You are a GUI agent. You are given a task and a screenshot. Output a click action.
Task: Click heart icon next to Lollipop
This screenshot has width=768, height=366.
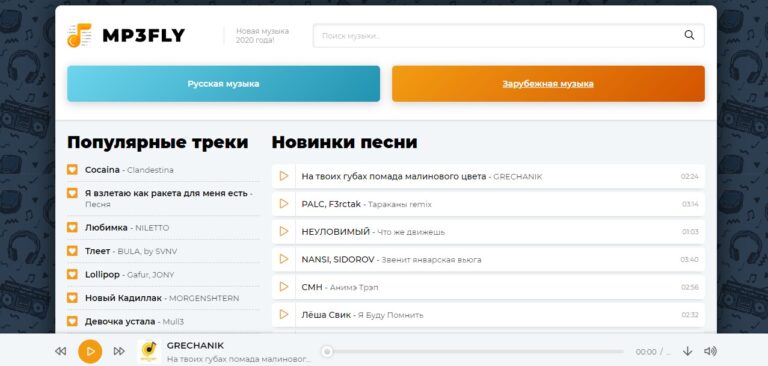point(72,274)
